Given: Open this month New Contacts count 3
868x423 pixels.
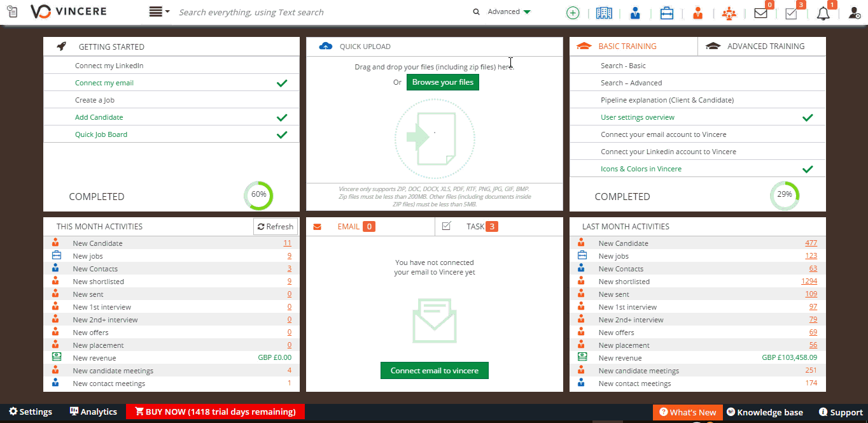Looking at the screenshot, I should tap(290, 269).
